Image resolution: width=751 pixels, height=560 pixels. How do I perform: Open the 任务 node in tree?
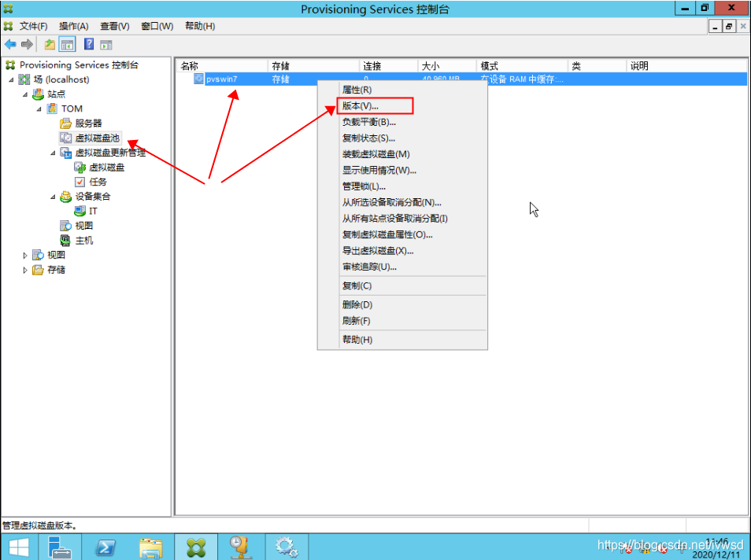tap(98, 182)
